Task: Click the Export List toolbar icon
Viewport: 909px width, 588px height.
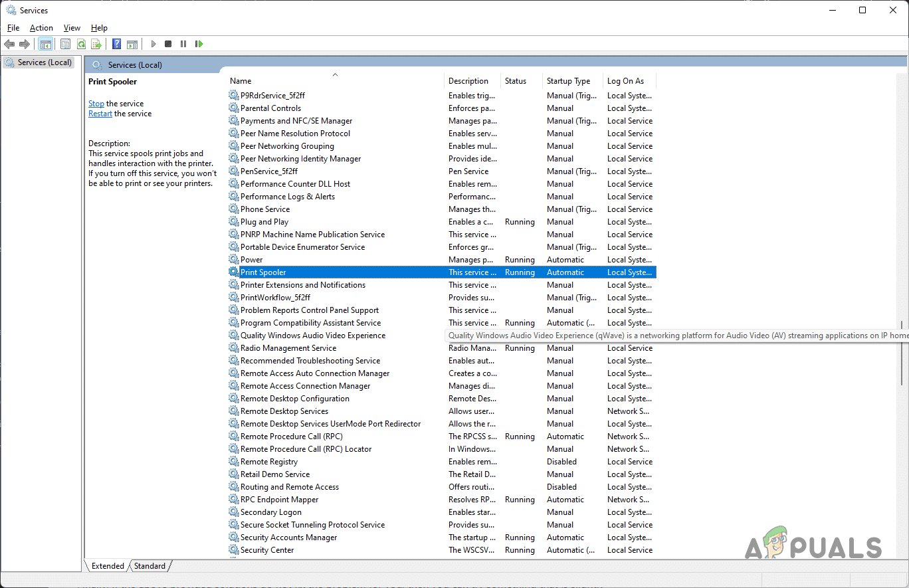Action: pyautogui.click(x=96, y=44)
